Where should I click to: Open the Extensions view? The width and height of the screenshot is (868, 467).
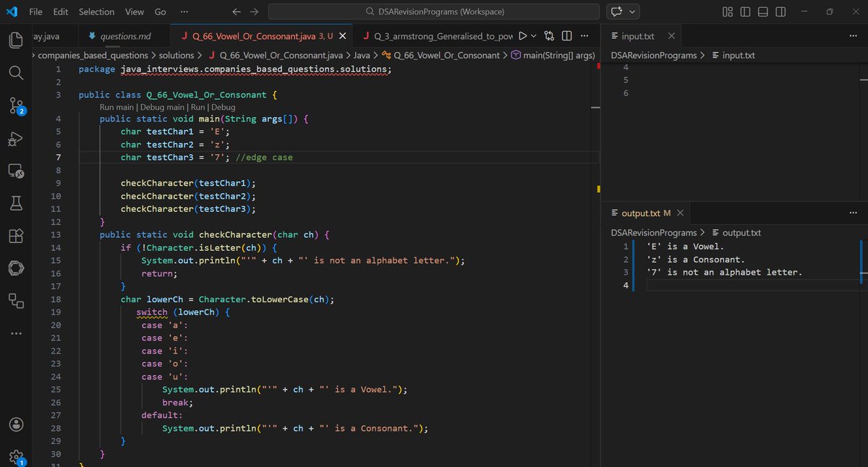click(16, 236)
